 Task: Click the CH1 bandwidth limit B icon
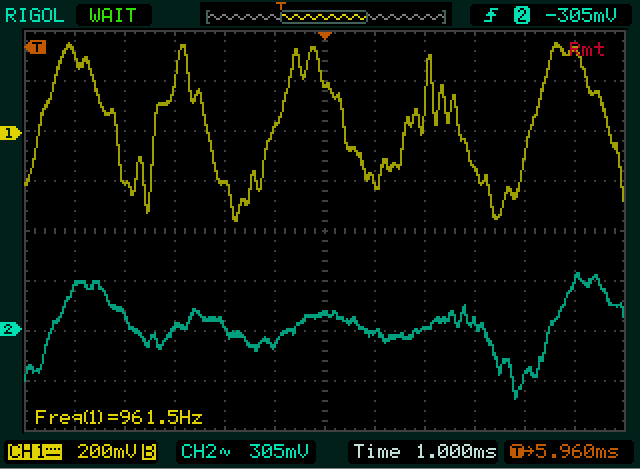pos(148,450)
